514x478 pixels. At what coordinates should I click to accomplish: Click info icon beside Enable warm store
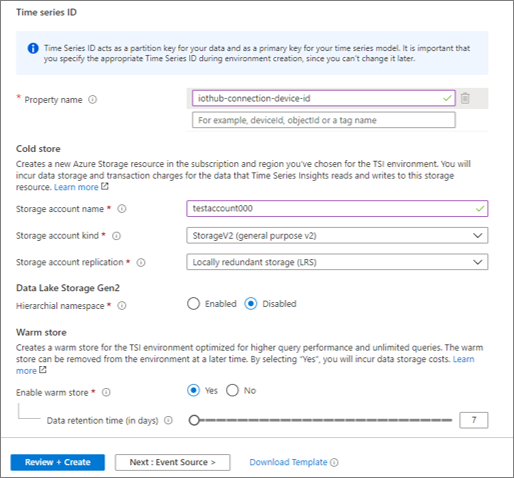coord(106,393)
